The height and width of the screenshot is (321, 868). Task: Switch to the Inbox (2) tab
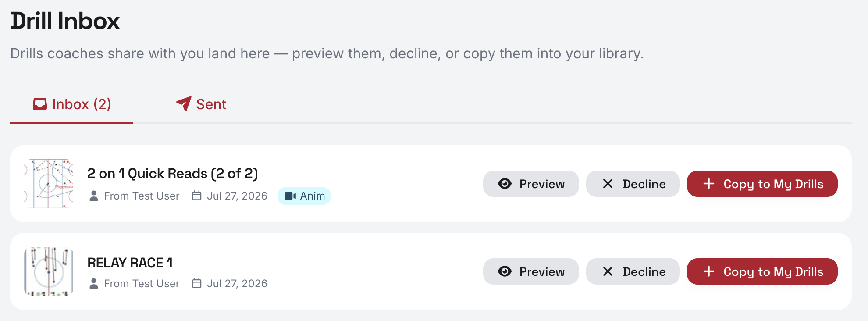click(x=71, y=104)
